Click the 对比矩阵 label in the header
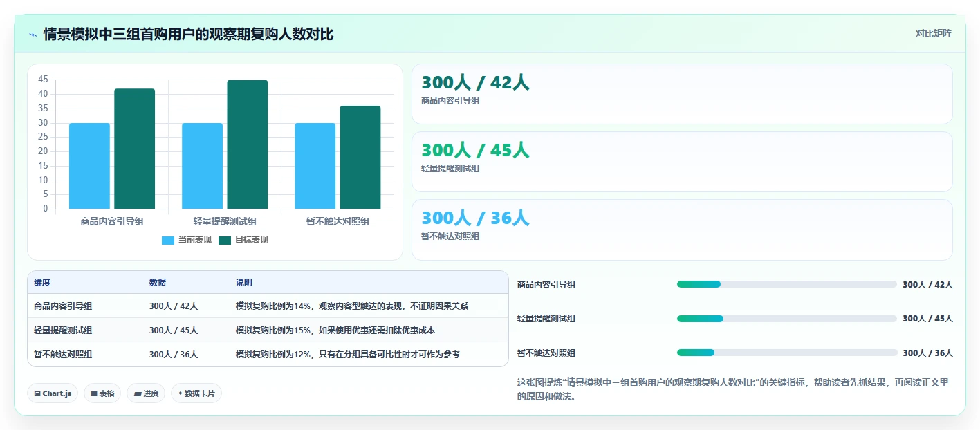The width and height of the screenshot is (980, 430). pyautogui.click(x=933, y=33)
